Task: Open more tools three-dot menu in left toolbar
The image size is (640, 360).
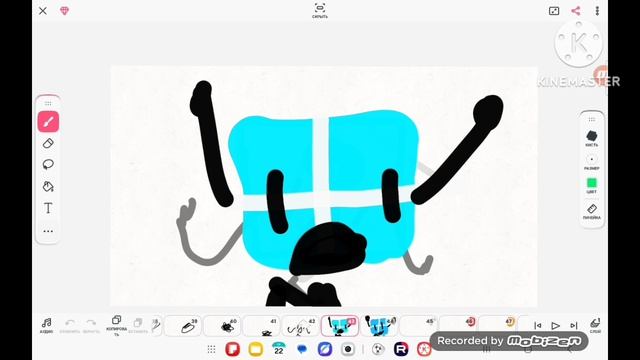Action: [x=48, y=231]
